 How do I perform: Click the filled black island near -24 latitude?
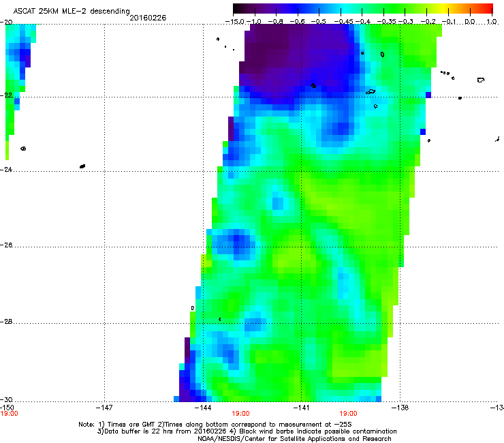tap(82, 166)
